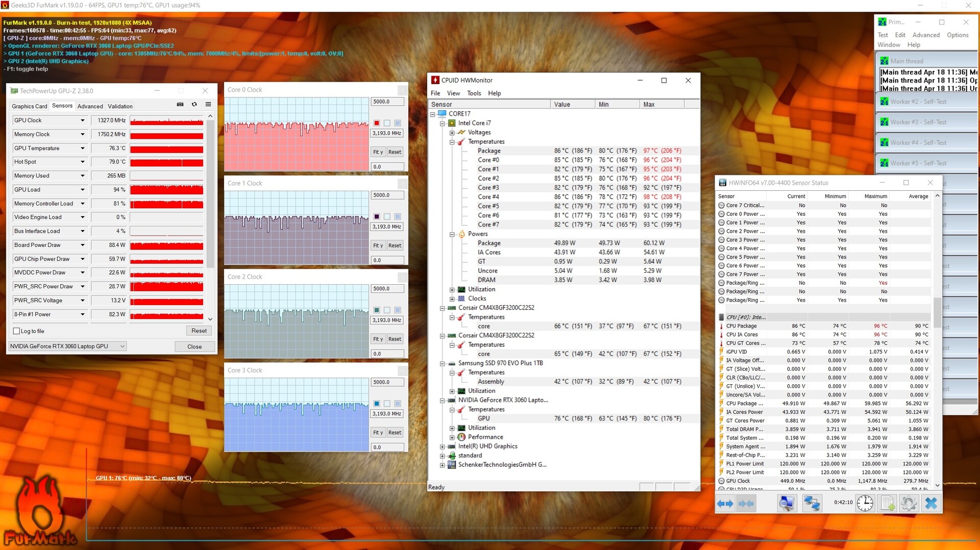Image resolution: width=980 pixels, height=550 pixels.
Task: Collapse Powers node in HWMonitor
Action: point(452,234)
